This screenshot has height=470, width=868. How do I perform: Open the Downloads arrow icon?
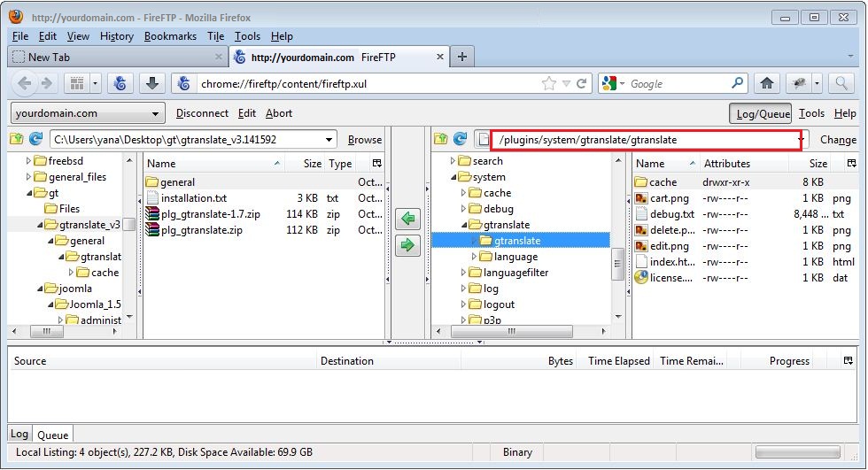(x=152, y=83)
